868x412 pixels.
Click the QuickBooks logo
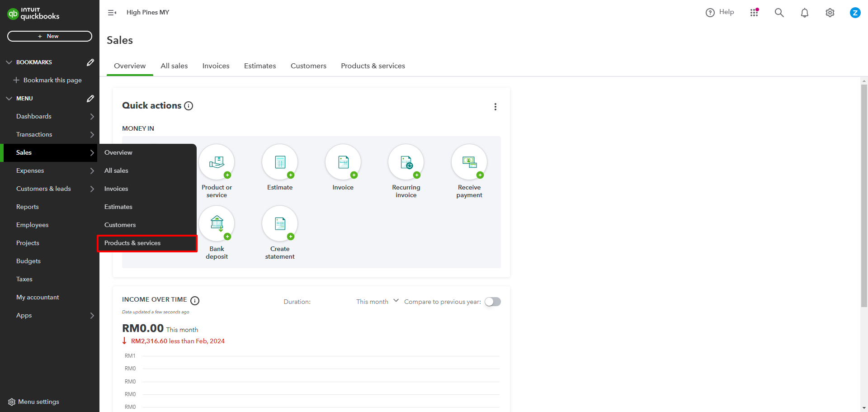point(33,14)
